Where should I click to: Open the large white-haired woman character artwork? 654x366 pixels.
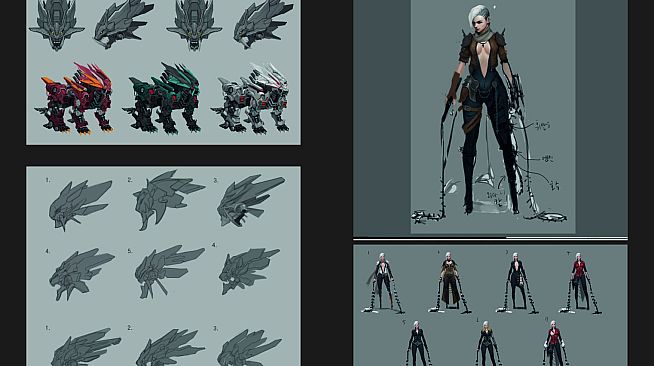pyautogui.click(x=490, y=118)
